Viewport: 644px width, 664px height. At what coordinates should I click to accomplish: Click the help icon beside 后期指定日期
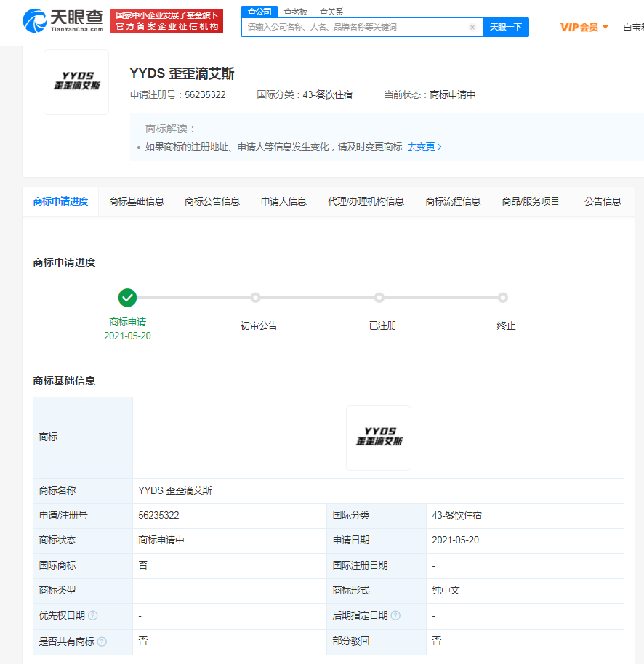(395, 615)
